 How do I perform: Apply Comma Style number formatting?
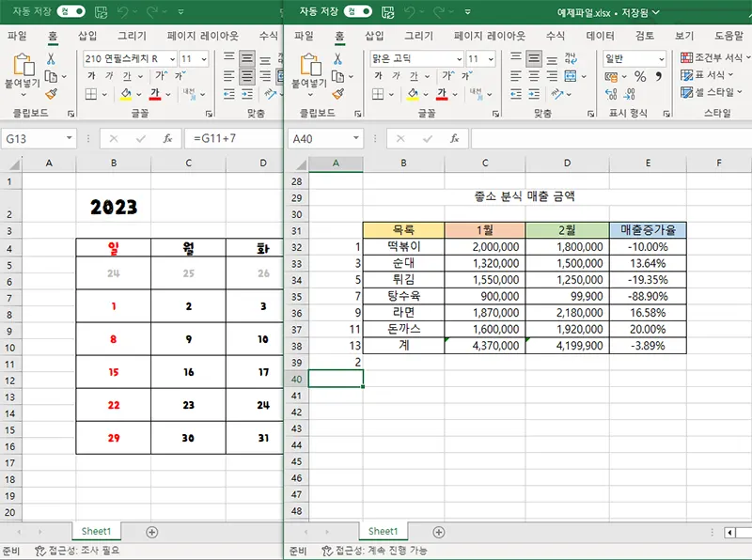pyautogui.click(x=659, y=76)
